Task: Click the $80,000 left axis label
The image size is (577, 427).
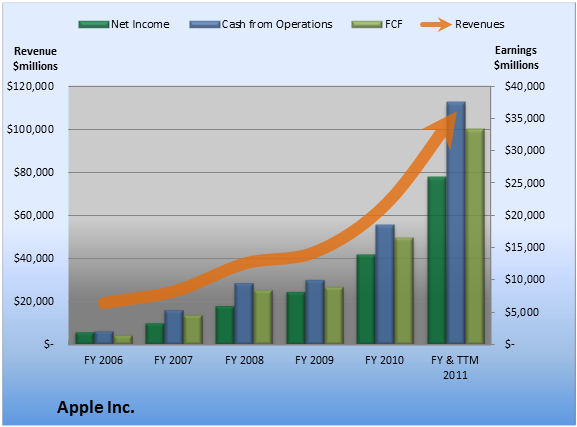Action: pos(33,172)
